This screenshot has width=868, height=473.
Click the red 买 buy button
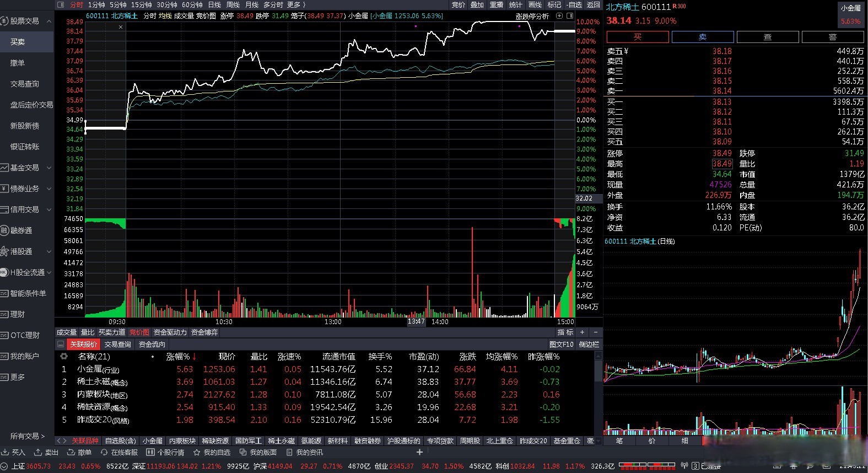pos(638,37)
